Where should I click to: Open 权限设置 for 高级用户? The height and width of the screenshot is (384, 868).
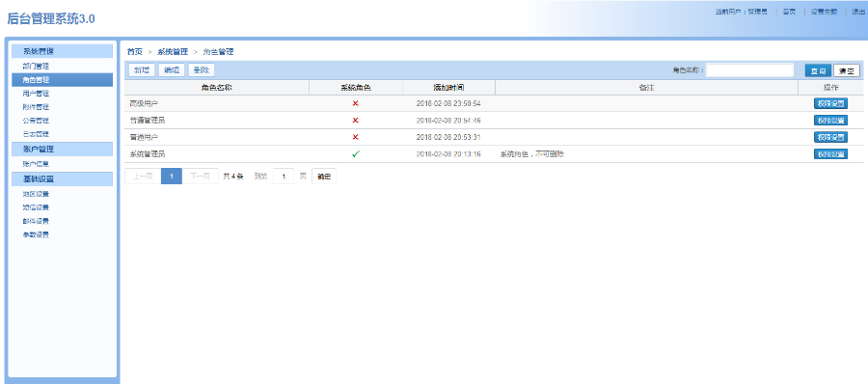tap(830, 103)
